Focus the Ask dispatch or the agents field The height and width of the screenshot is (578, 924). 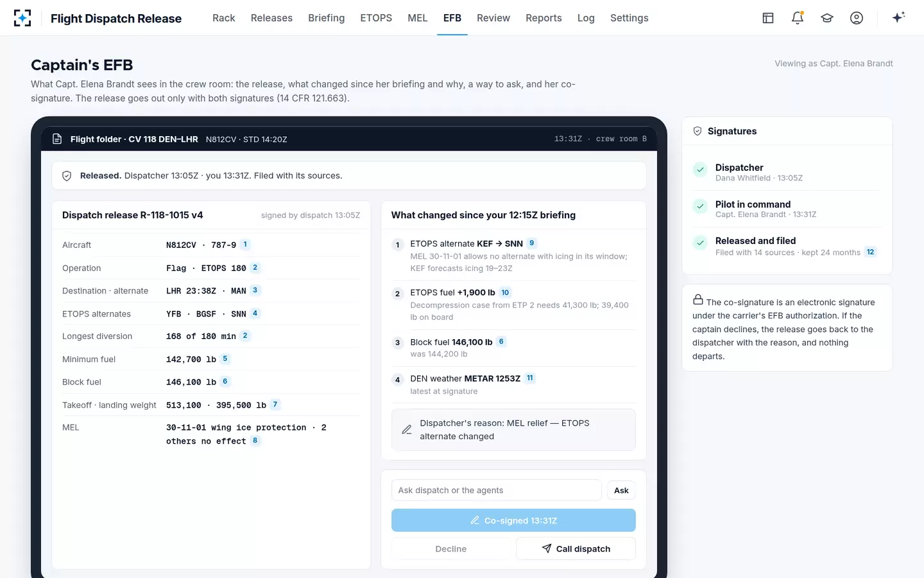coord(497,491)
